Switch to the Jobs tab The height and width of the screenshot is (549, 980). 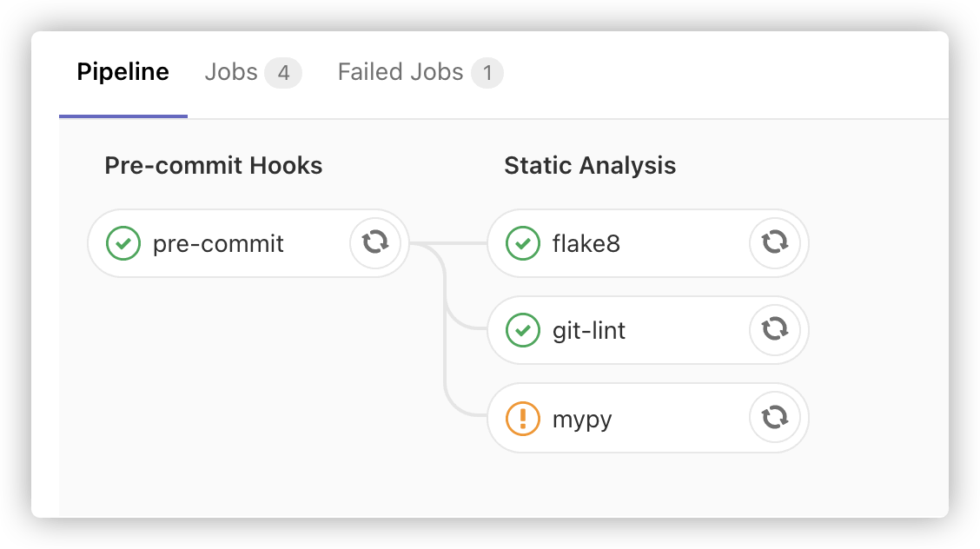tap(231, 72)
